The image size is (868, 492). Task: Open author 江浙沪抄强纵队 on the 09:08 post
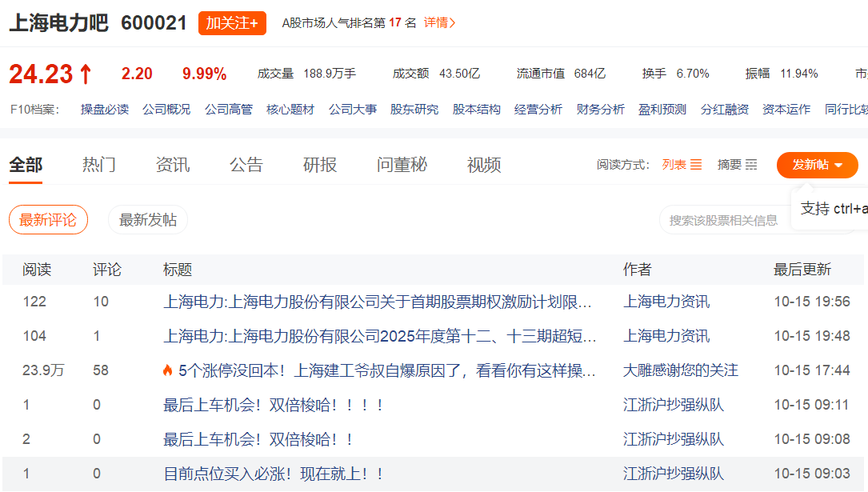[674, 439]
